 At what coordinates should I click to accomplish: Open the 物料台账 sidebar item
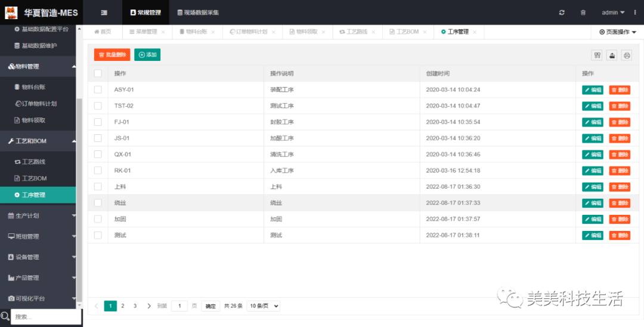(x=38, y=87)
